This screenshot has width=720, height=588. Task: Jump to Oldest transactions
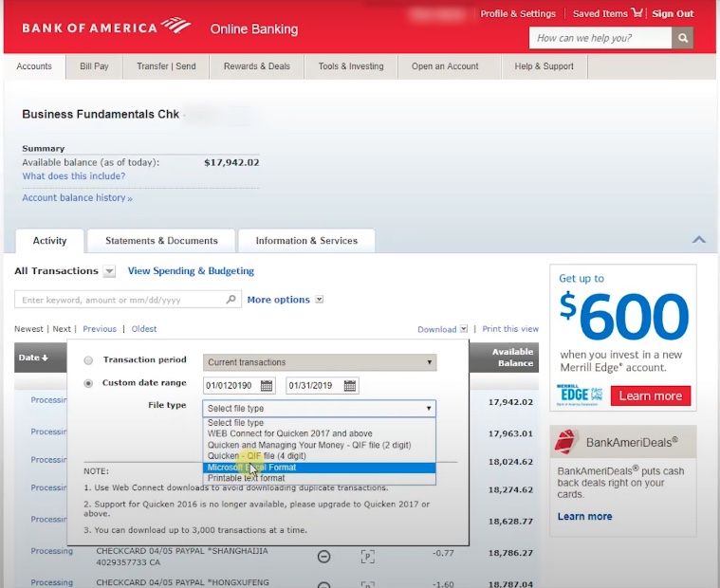(x=144, y=329)
